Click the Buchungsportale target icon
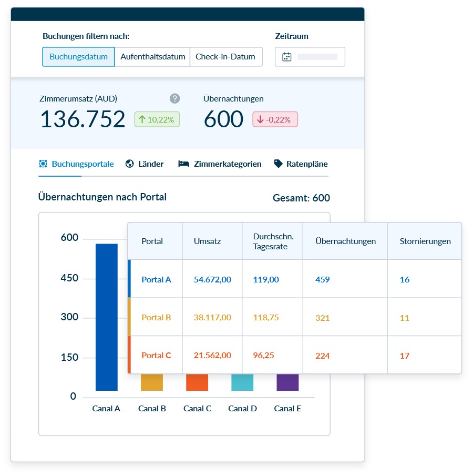Viewport: 473px width, 476px height. [43, 164]
